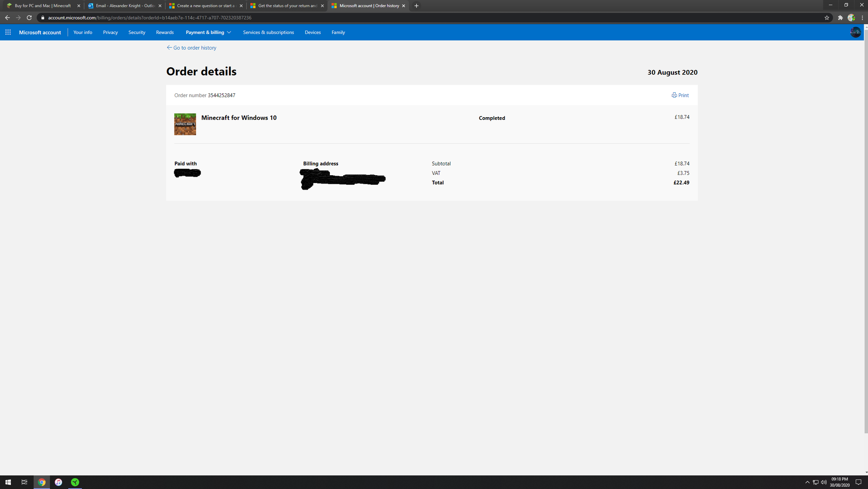Open the Privacy page
This screenshot has width=868, height=489.
click(x=110, y=32)
